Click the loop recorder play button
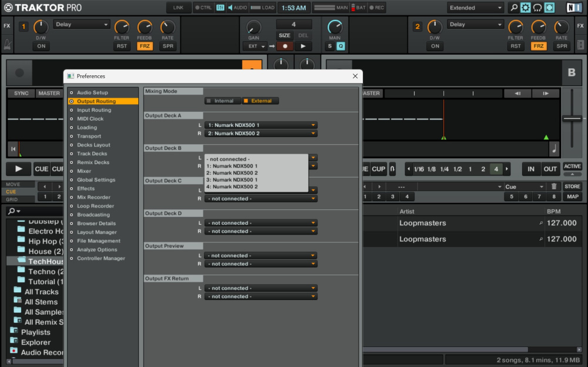This screenshot has width=588, height=367. click(x=303, y=46)
